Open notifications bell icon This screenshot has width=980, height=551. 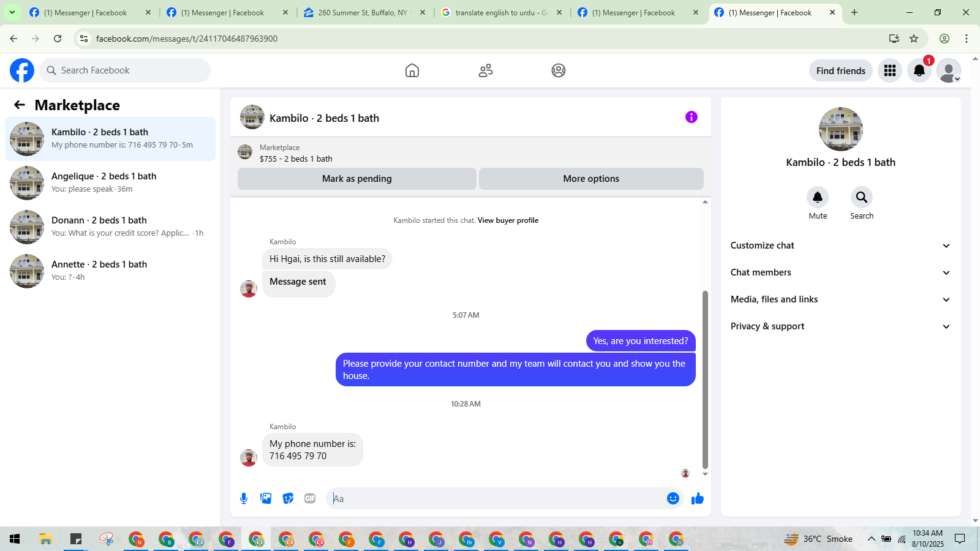click(919, 70)
